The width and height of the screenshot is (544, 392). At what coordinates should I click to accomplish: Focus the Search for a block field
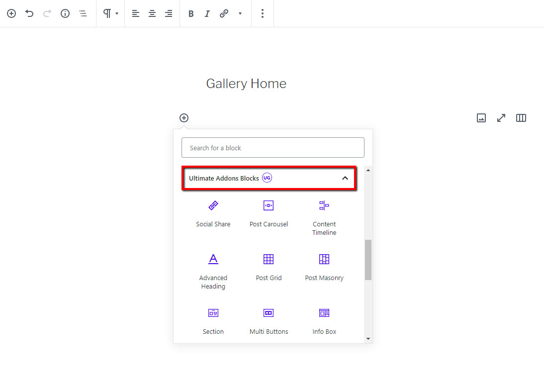coord(273,148)
